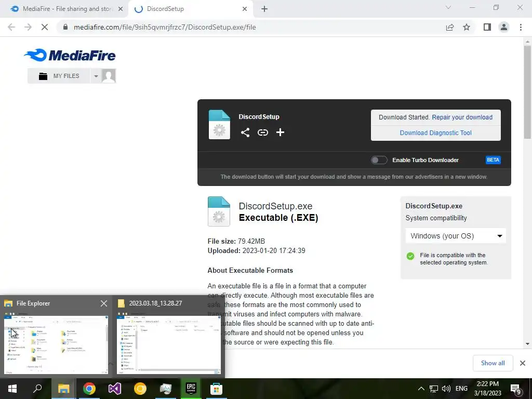Open Download Diagnostic Tool link
Screen dimensions: 532x399
pyautogui.click(x=436, y=132)
